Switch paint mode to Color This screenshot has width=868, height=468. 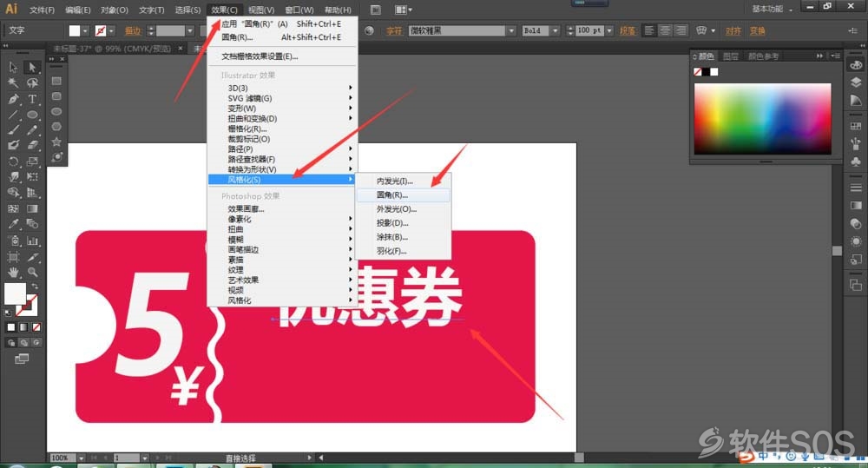(x=10, y=327)
